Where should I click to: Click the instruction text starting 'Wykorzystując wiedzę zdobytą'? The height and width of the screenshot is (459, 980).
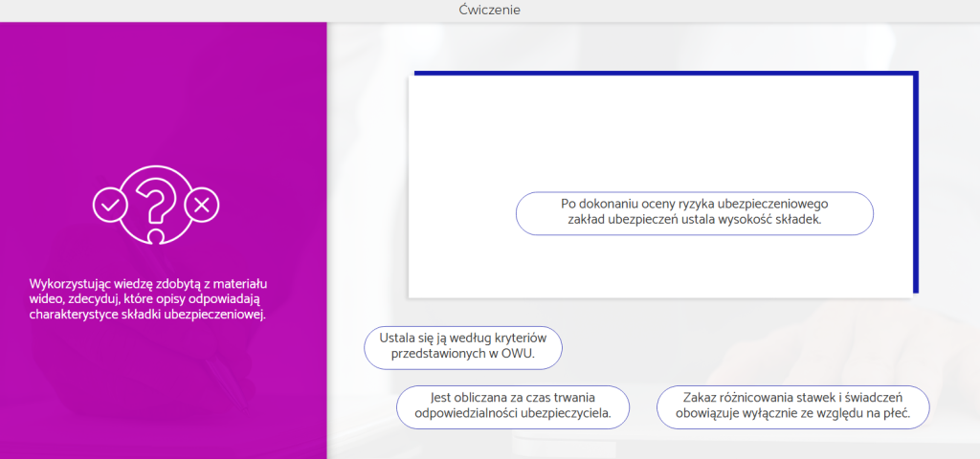[x=147, y=298]
